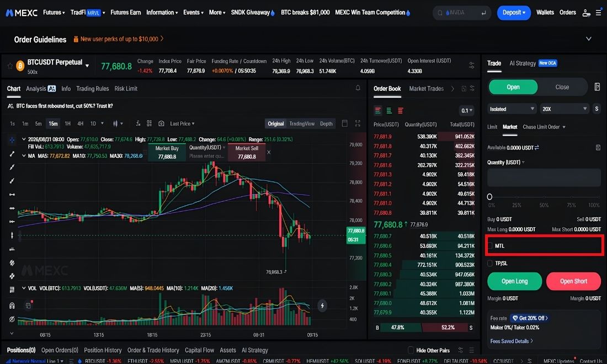Expand the Order Guidelines chevron
This screenshot has width=607, height=364.
coord(588,39)
